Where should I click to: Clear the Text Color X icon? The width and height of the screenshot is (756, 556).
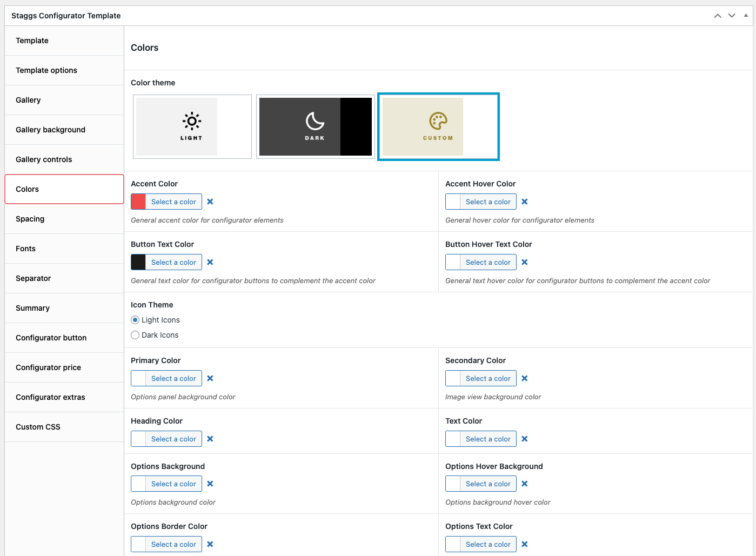tap(525, 439)
